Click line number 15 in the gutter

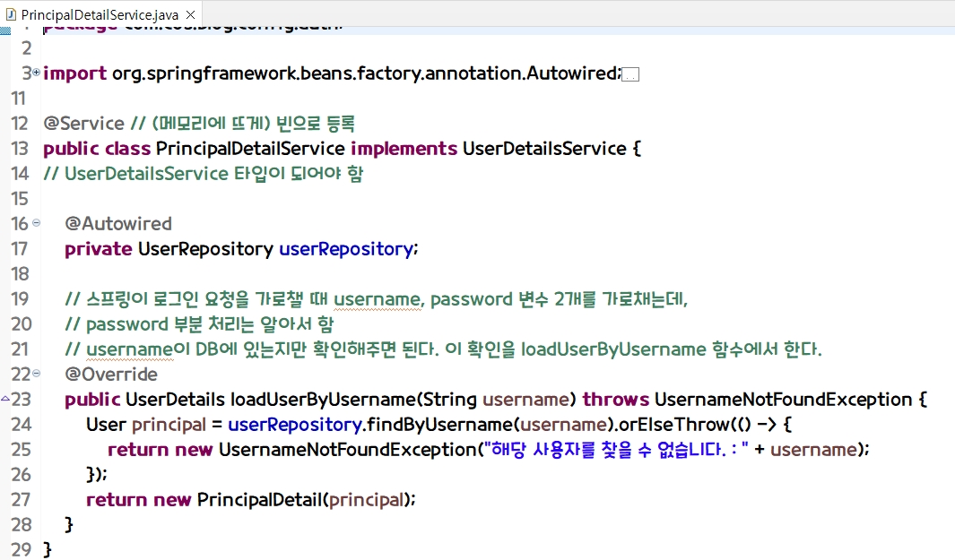pos(20,199)
